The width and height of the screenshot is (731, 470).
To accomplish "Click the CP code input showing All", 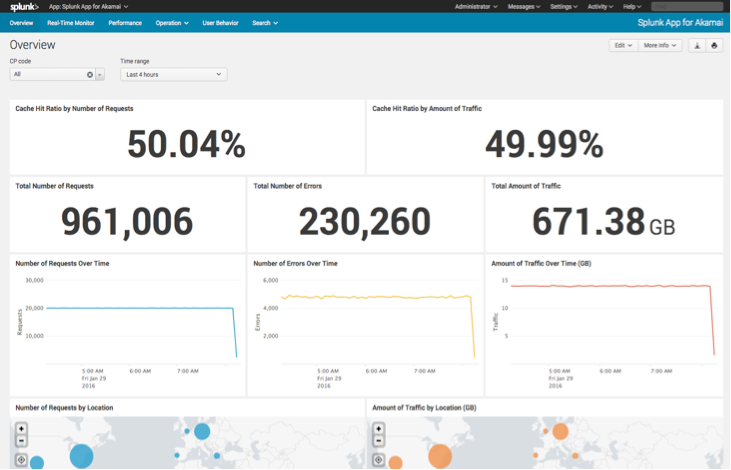I will tap(52, 75).
